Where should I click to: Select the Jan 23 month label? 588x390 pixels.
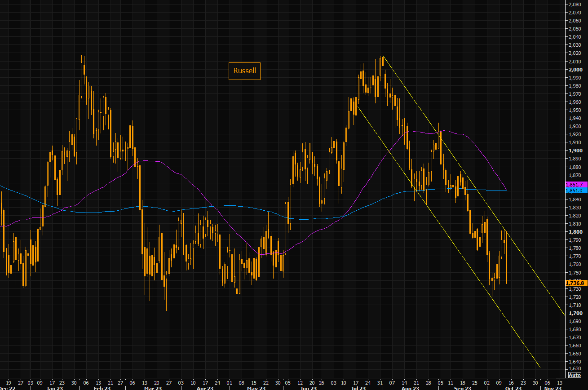click(54, 387)
